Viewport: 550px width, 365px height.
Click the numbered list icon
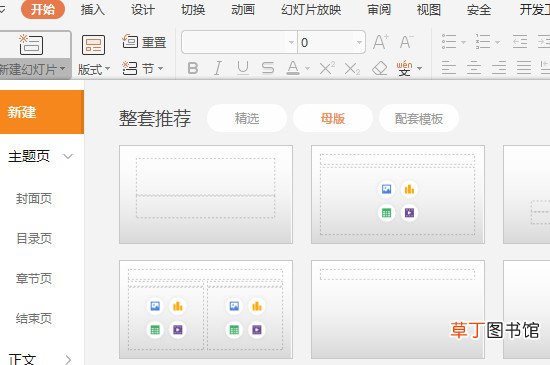tap(483, 42)
